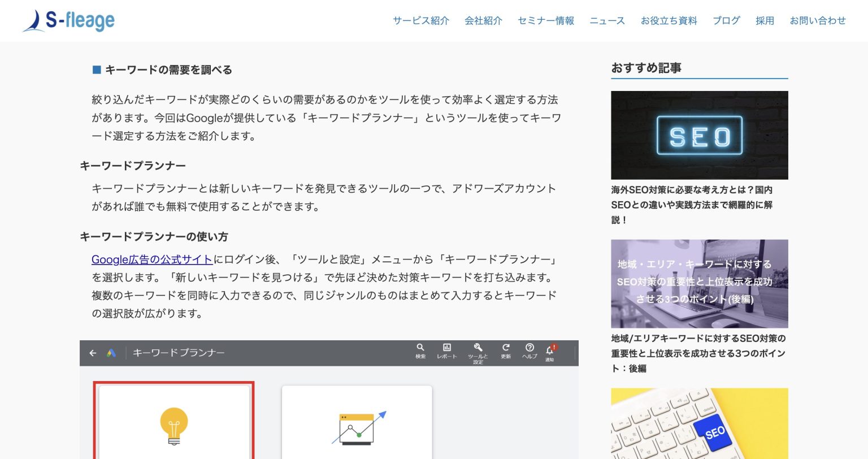The height and width of the screenshot is (459, 868).
Task: Click the back arrow in Keyword Planner header
Action: (x=93, y=353)
